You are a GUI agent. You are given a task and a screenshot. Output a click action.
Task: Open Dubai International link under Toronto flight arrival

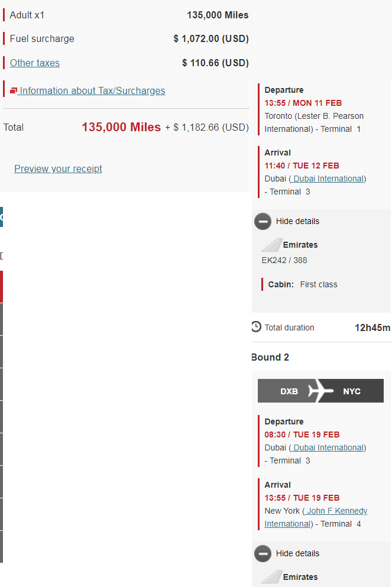(x=328, y=179)
